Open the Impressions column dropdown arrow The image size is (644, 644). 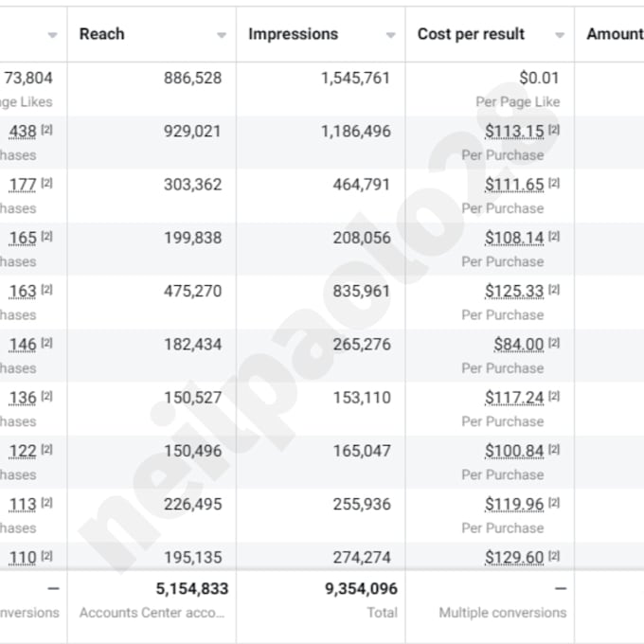(x=390, y=35)
